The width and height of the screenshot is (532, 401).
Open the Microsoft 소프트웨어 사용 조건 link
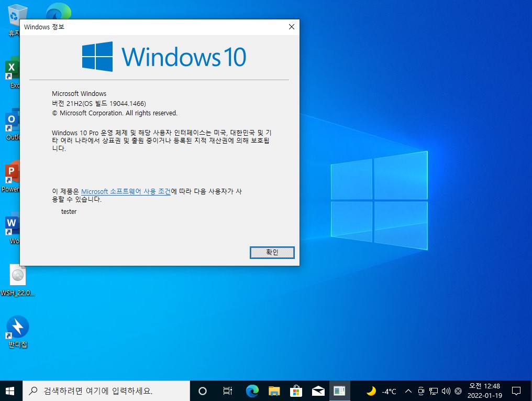click(x=126, y=191)
